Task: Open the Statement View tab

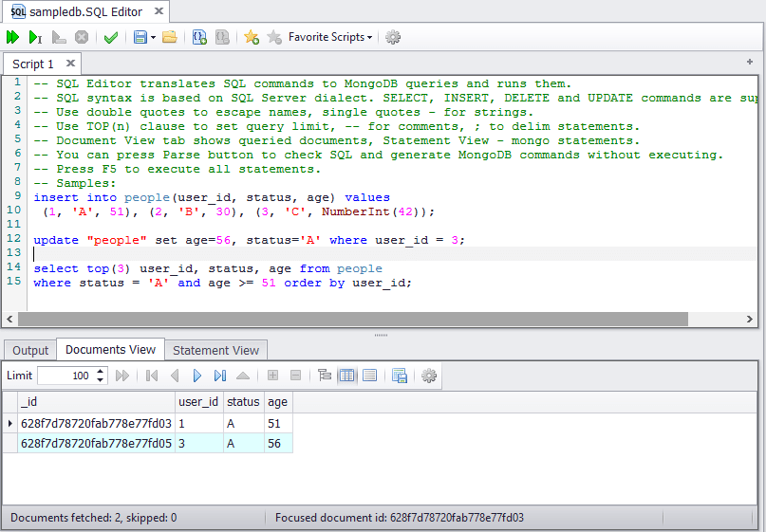Action: click(215, 350)
